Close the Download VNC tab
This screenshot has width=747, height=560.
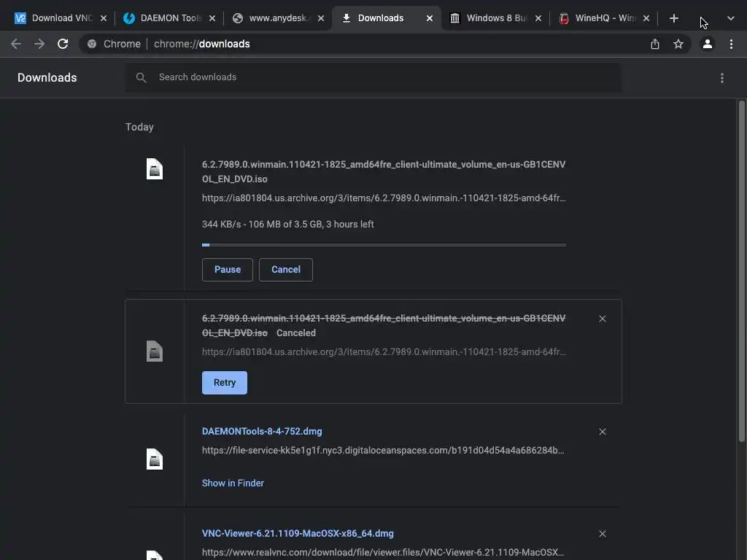(x=104, y=18)
